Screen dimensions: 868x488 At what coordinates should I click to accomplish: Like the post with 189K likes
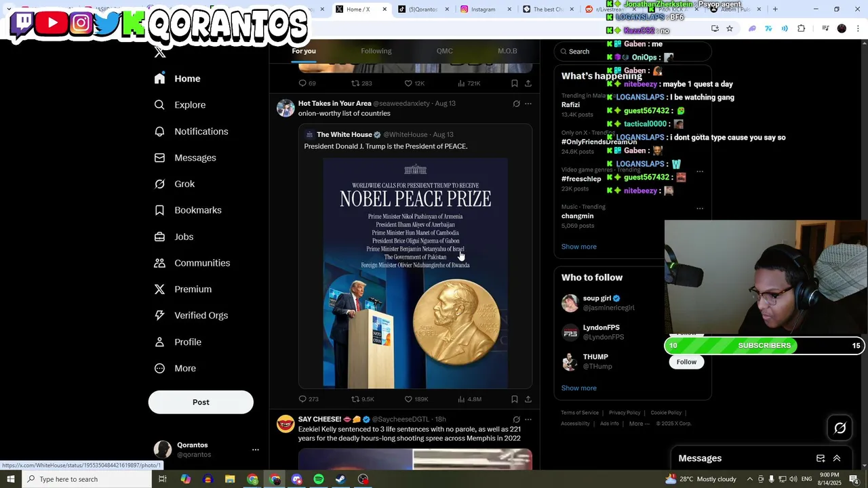(416, 399)
